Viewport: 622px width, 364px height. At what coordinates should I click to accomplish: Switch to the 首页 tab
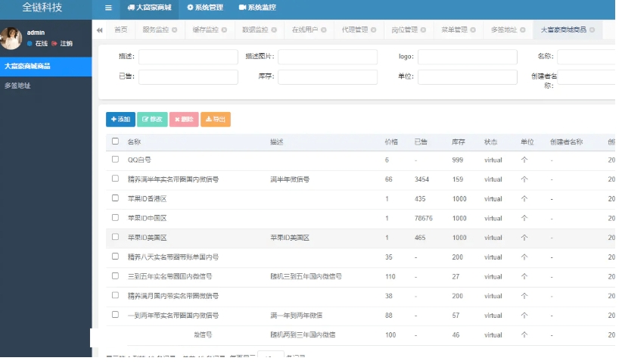[120, 30]
